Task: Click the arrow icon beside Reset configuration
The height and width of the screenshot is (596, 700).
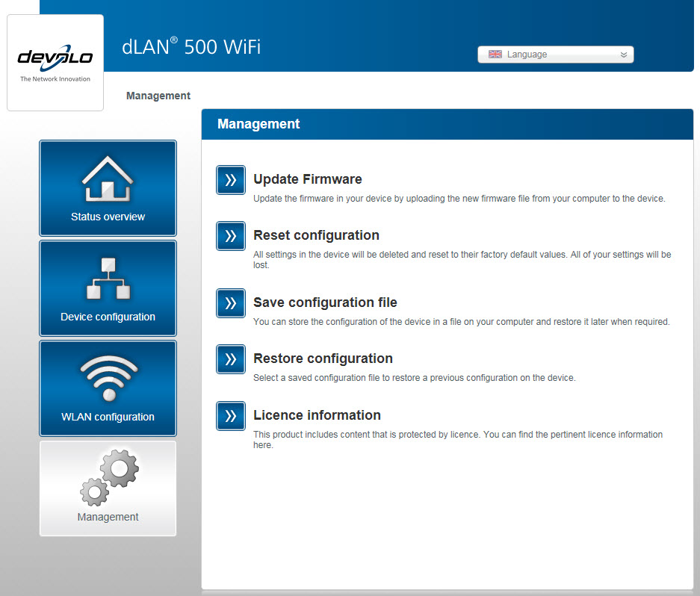Action: (231, 236)
